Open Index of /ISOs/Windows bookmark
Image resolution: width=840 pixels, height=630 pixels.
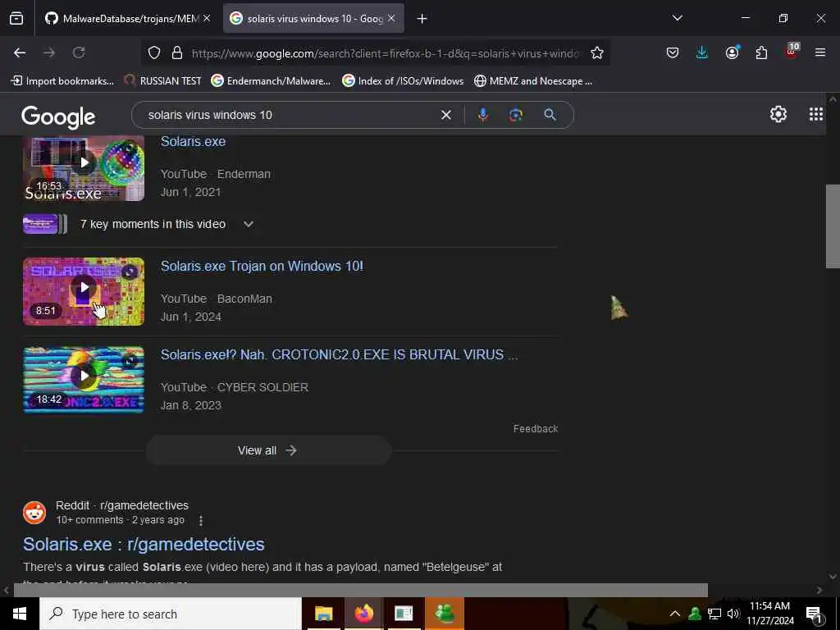point(404,81)
